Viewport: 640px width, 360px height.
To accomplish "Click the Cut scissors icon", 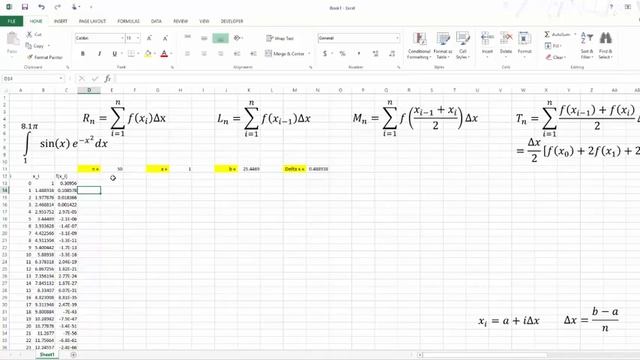I will (29, 35).
